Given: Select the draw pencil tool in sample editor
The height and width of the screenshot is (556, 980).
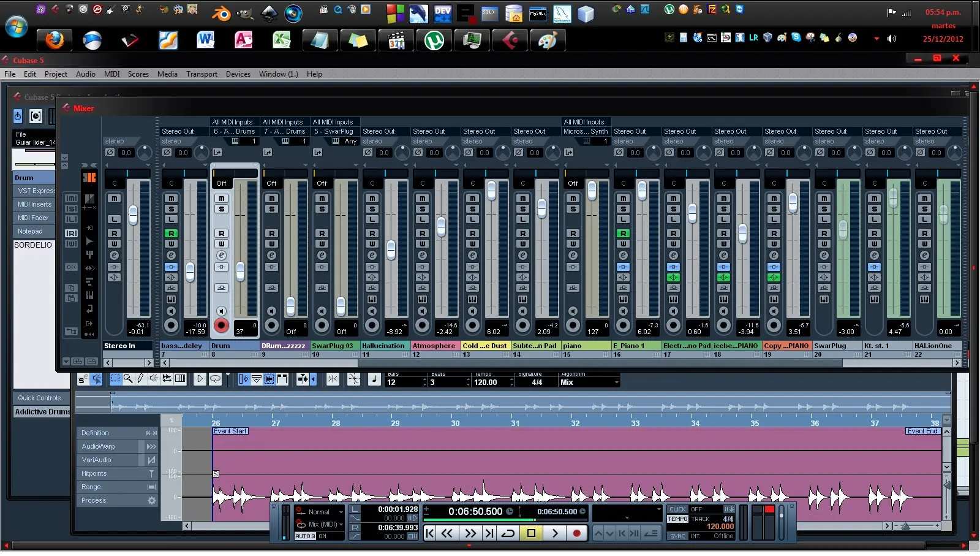Looking at the screenshot, I should click(x=141, y=379).
